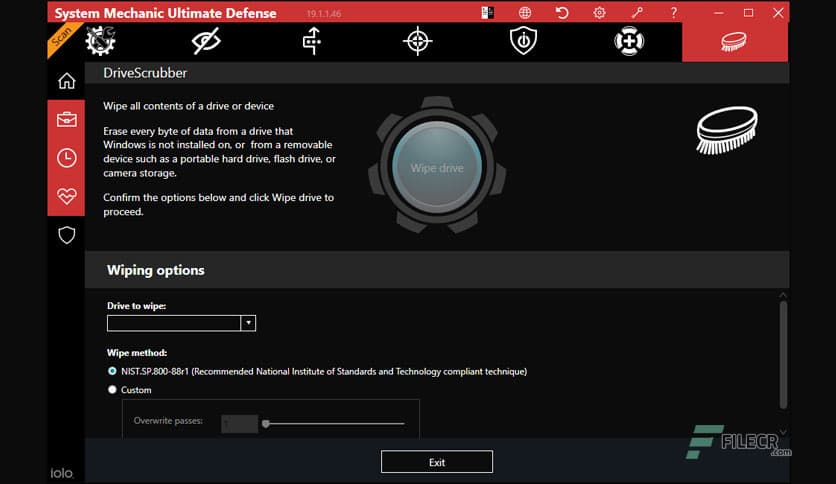Minimize the System Mechanic window

[x=719, y=13]
